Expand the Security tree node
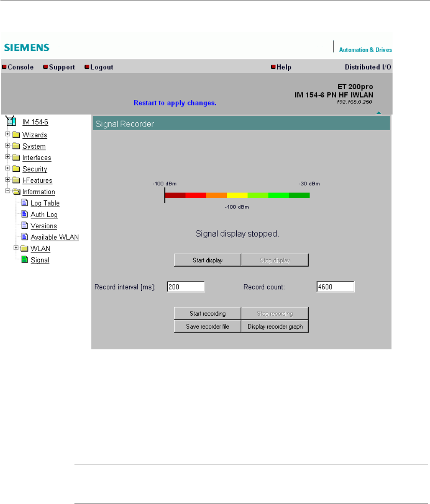The width and height of the screenshot is (430, 504). (8, 168)
